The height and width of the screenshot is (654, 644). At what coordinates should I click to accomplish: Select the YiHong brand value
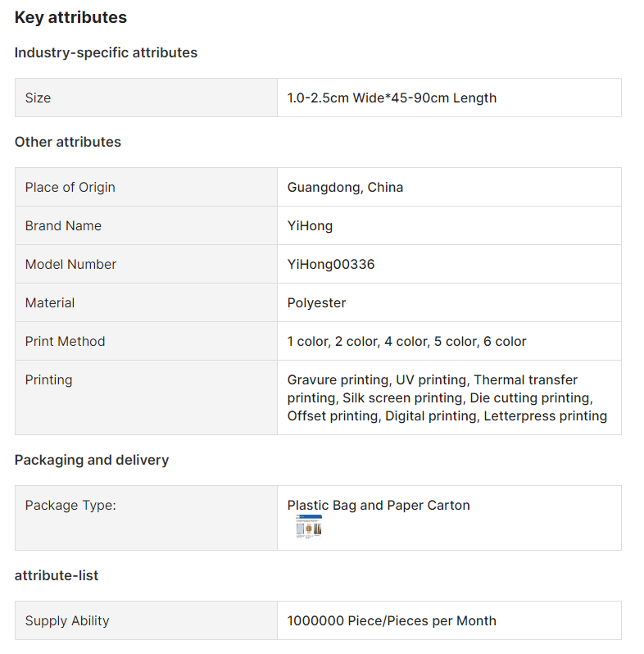click(x=310, y=226)
